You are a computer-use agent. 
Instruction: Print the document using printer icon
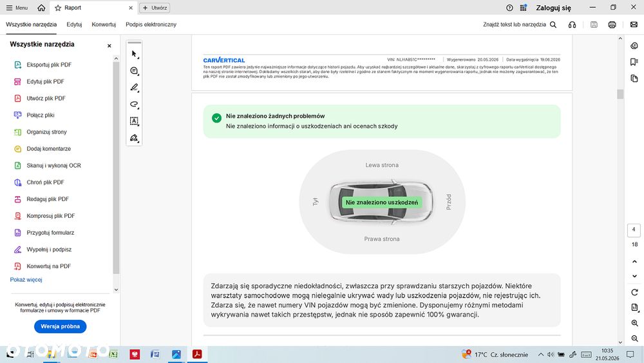(x=612, y=25)
